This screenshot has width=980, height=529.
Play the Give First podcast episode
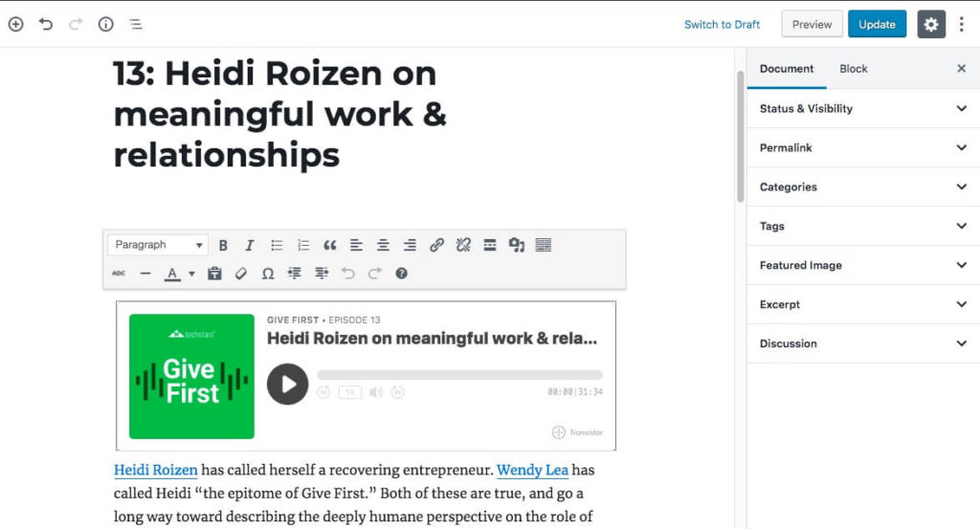[x=287, y=385]
